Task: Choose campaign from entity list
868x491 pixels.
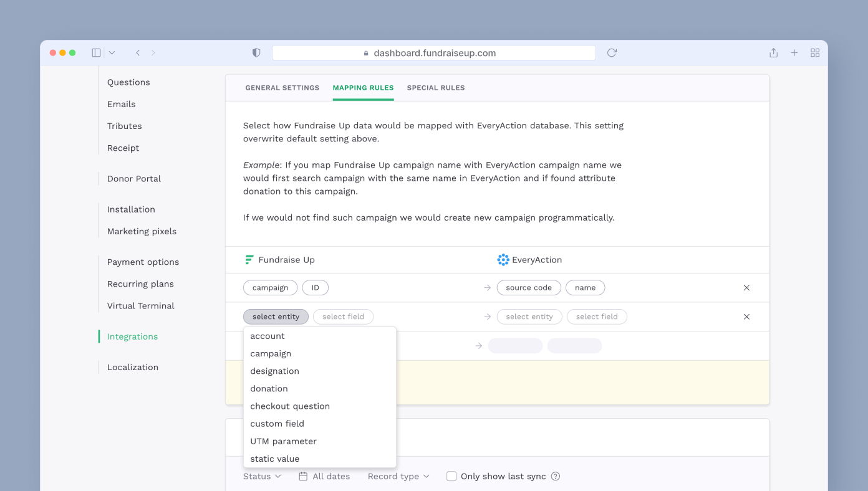Action: (320, 353)
